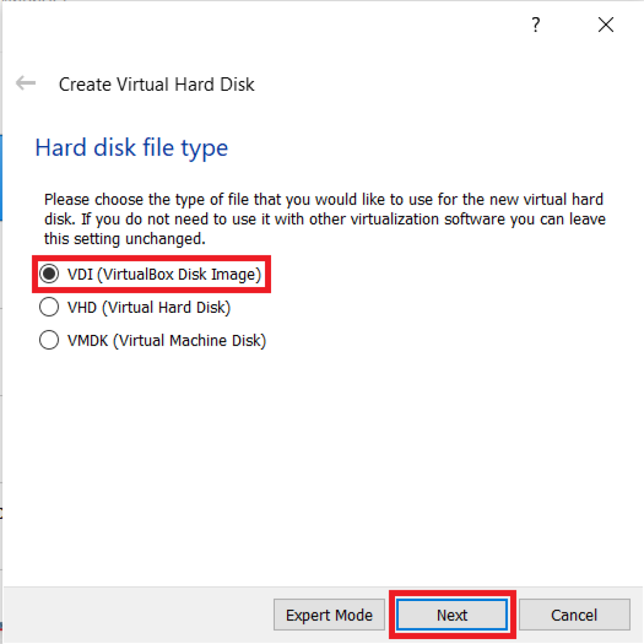This screenshot has height=644, width=644.
Task: Pick the default VirtualBox Disk Image type
Action: tap(49, 274)
